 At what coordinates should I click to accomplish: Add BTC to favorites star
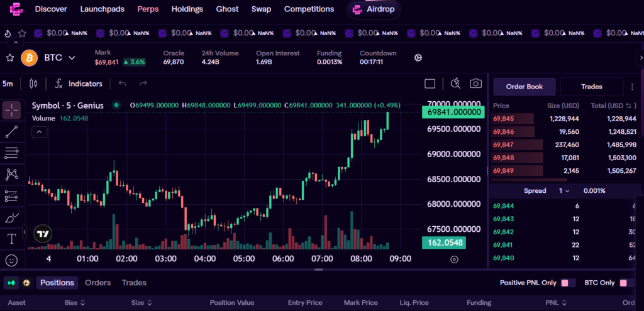click(10, 58)
